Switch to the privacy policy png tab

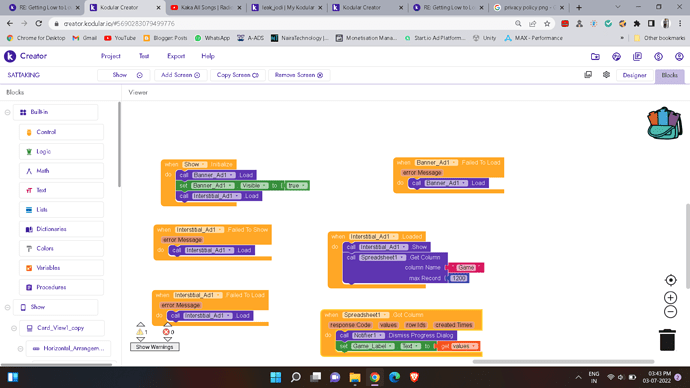[529, 7]
